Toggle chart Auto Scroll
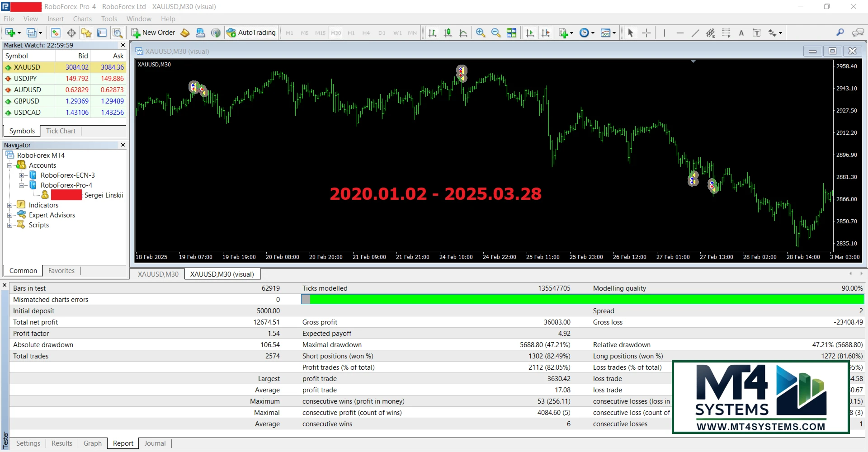The image size is (868, 452). coord(530,33)
